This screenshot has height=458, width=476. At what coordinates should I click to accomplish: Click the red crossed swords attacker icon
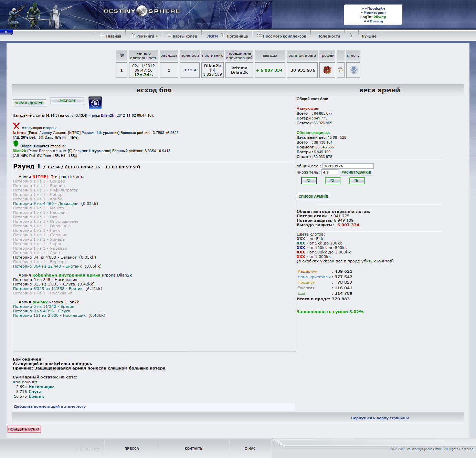[16, 126]
